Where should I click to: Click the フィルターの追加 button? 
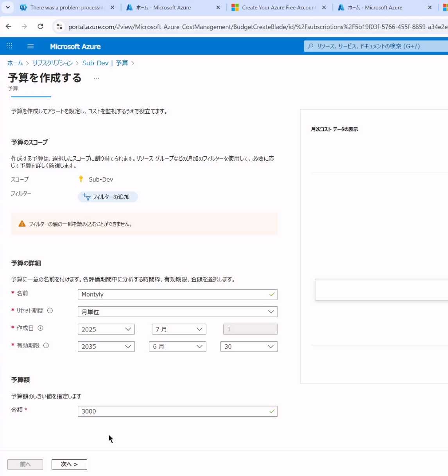click(108, 197)
